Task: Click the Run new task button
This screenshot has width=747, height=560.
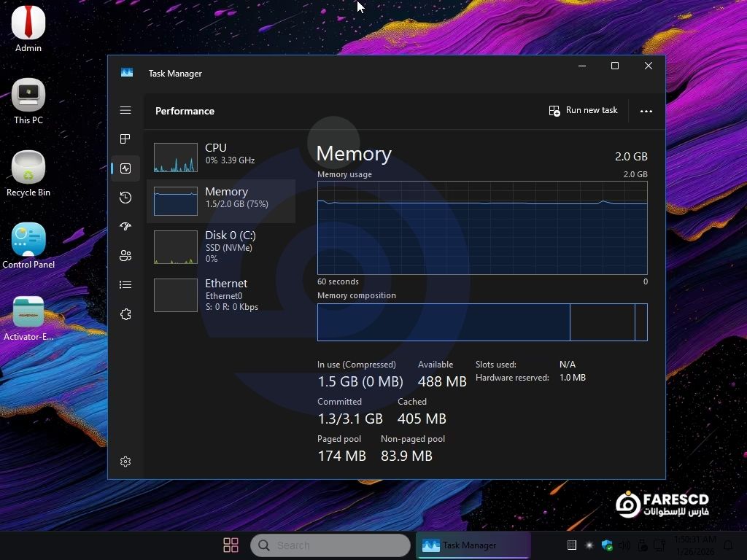Action: (584, 110)
